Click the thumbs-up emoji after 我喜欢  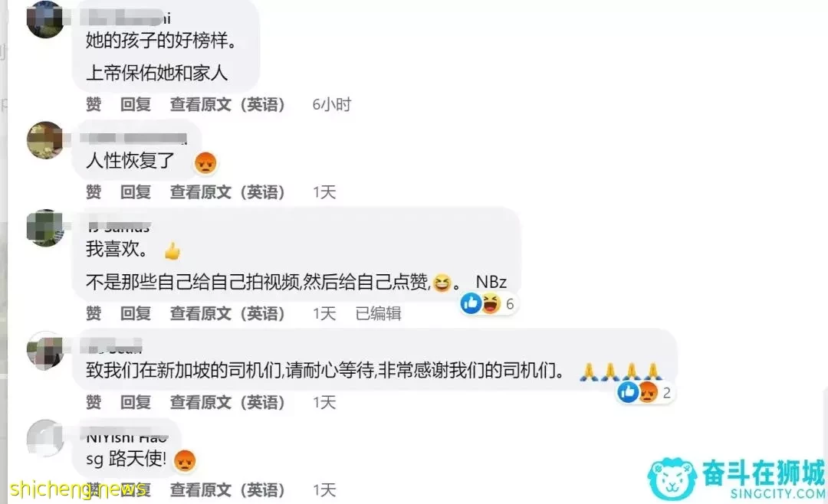(x=172, y=250)
